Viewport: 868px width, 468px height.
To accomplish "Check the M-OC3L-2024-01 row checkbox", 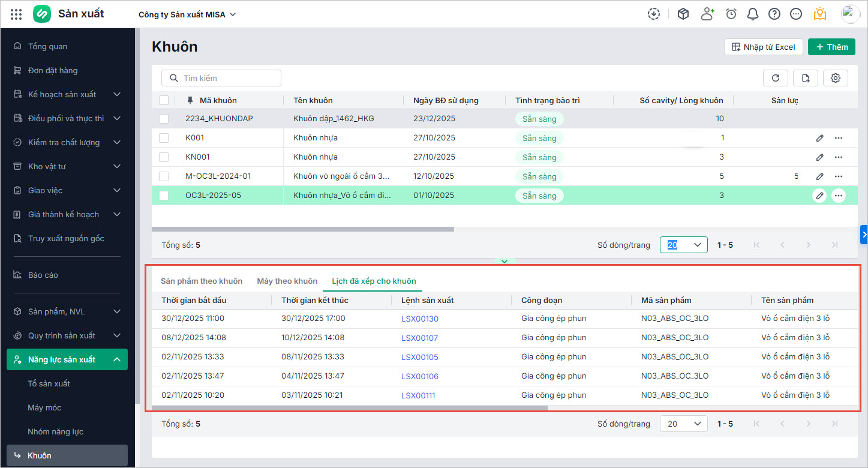I will click(x=164, y=176).
